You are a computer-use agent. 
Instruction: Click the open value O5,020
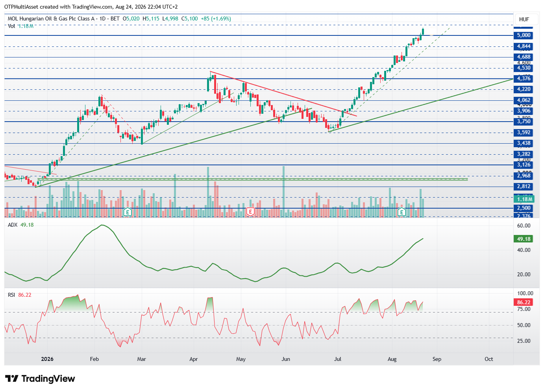click(131, 18)
